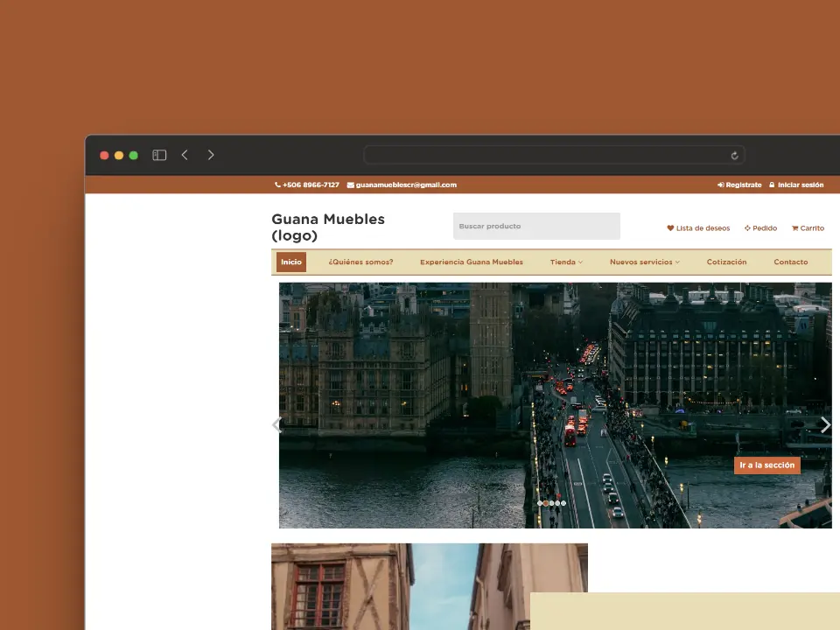Click the Ir a la sección button

[766, 465]
